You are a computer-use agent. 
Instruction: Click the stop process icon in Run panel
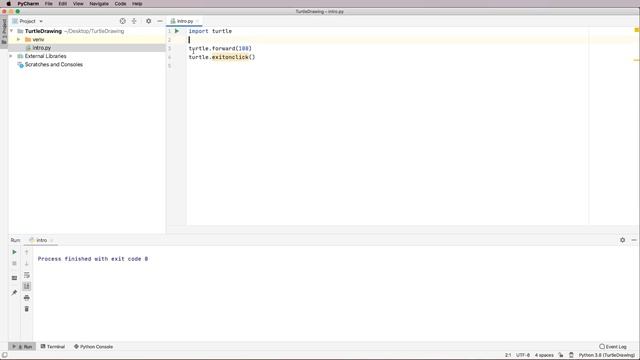coord(14,264)
